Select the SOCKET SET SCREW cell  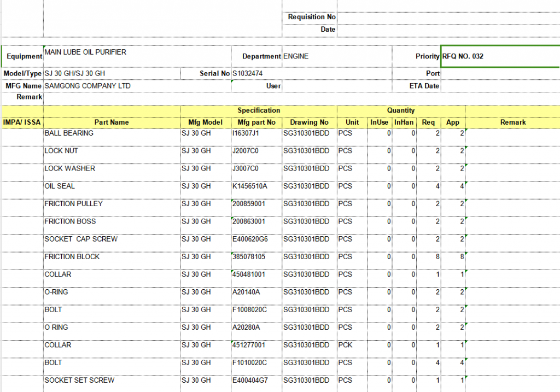click(112, 381)
